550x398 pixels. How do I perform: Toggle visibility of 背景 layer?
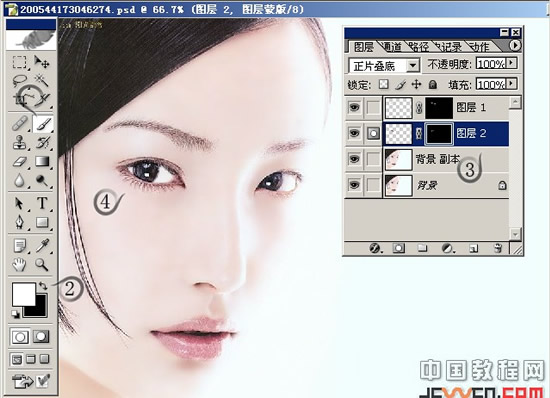coord(354,184)
